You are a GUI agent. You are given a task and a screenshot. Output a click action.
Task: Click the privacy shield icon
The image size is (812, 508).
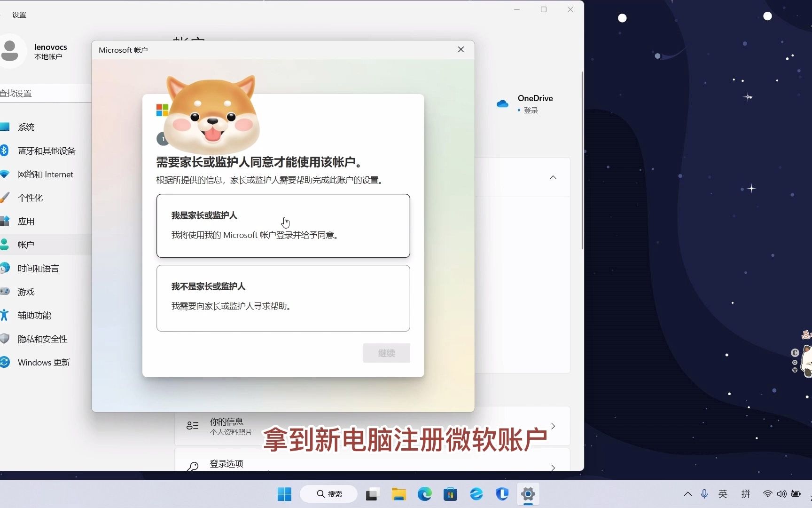[4, 338]
